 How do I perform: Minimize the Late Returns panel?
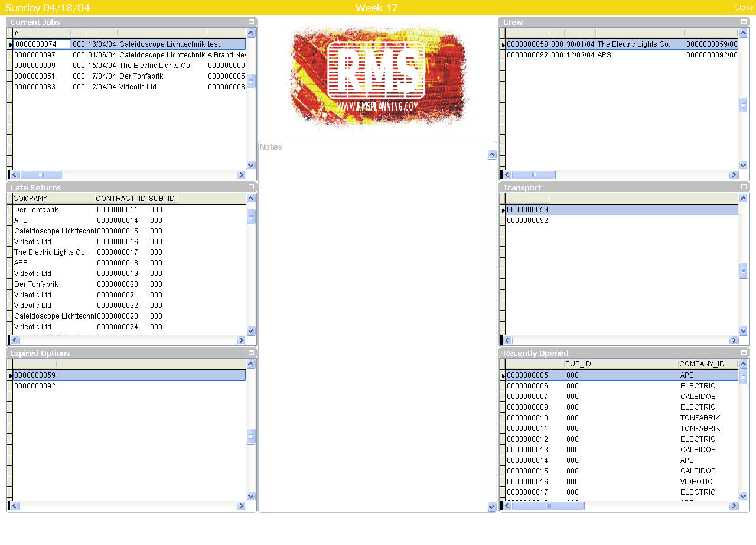tap(251, 187)
